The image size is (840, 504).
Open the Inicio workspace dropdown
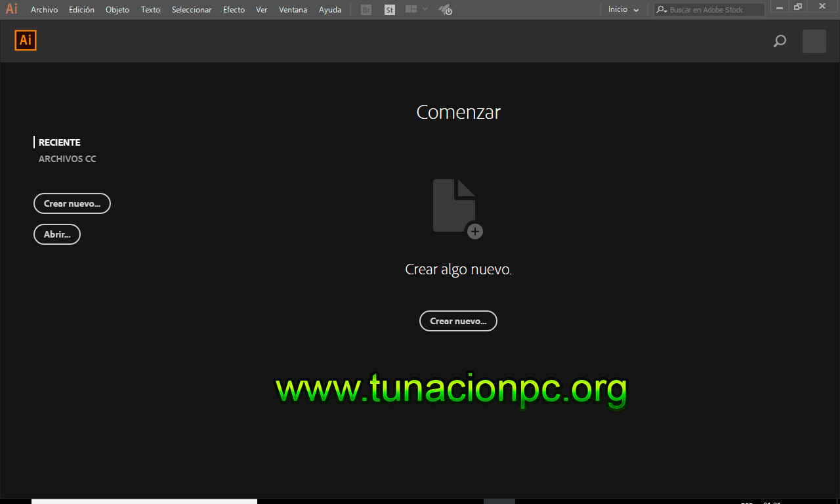[x=623, y=10]
